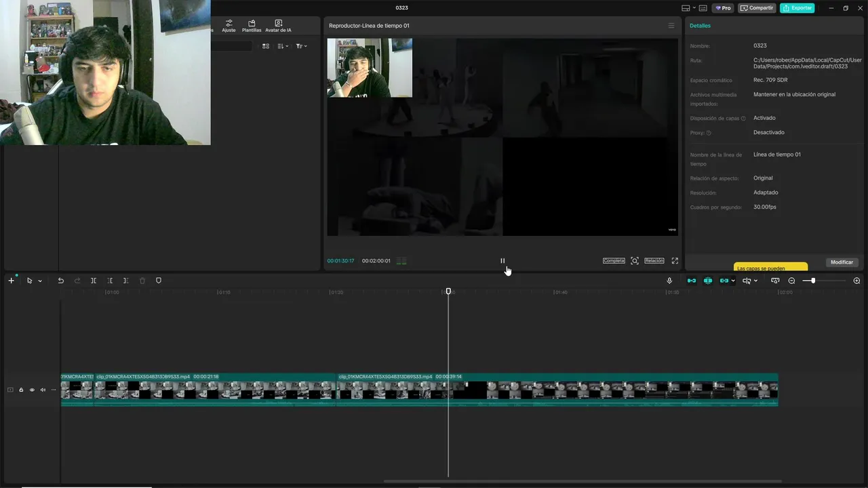Click the media search field
Viewport: 868px width, 488px height.
[231, 46]
